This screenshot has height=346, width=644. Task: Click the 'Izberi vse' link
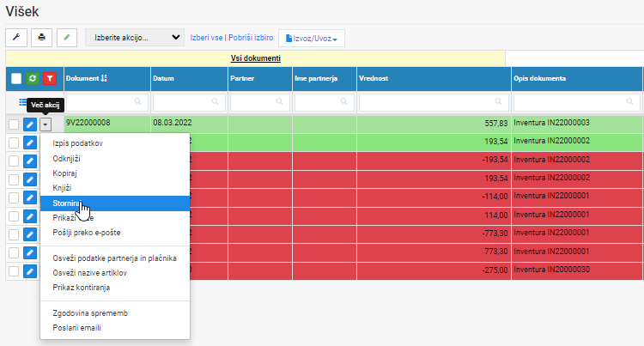tap(206, 38)
